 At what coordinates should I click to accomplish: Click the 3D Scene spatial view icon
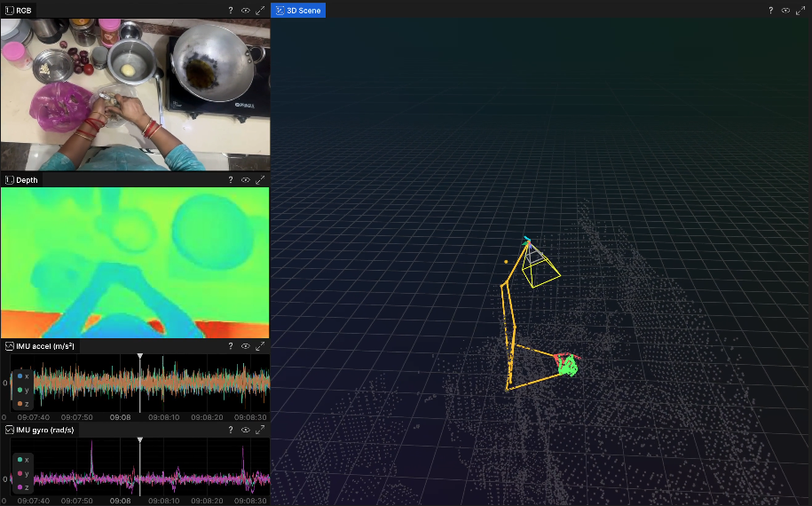(280, 11)
